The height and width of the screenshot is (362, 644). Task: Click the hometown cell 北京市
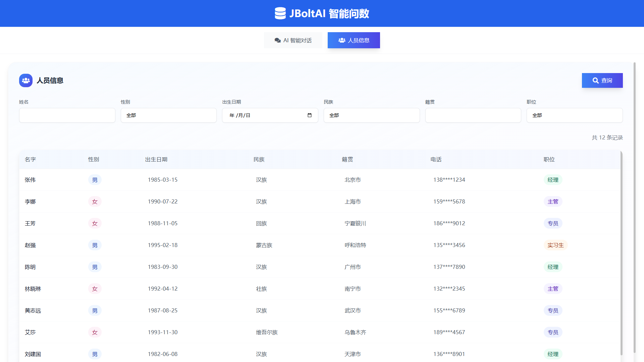[x=353, y=180]
